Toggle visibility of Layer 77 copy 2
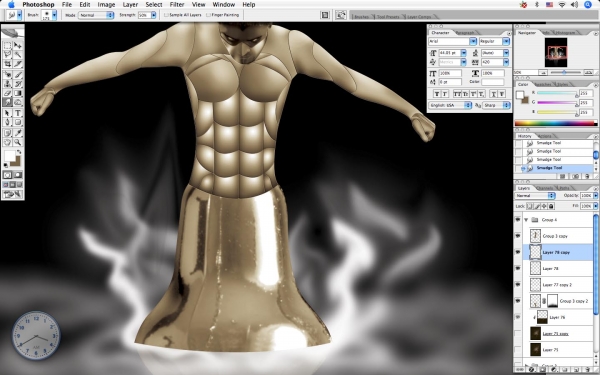 [x=518, y=285]
